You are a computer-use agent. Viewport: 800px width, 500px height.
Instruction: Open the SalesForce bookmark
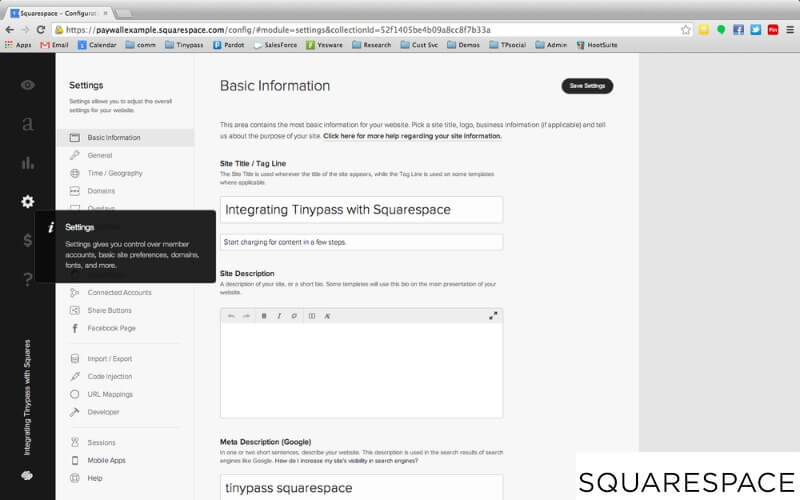click(x=275, y=45)
